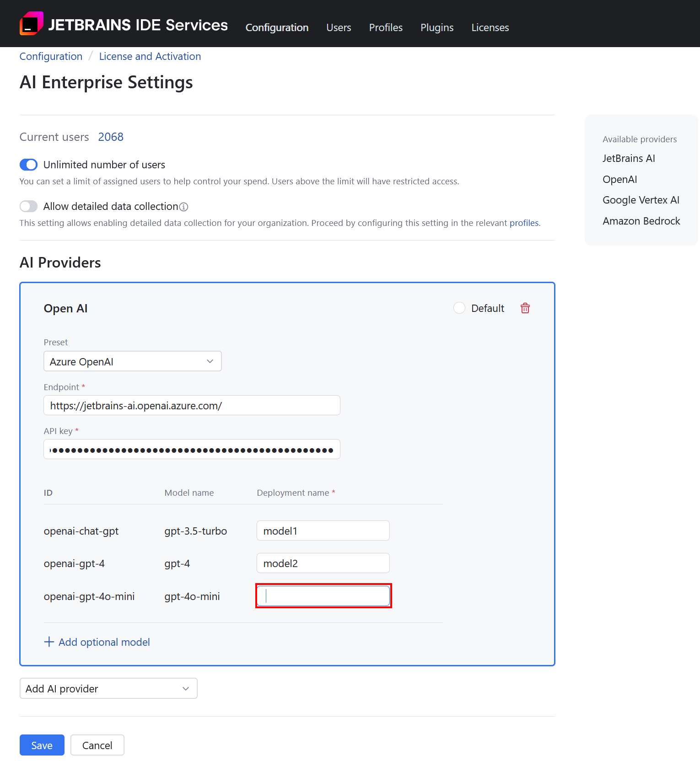Focus the gpt-4o-mini deployment name field
Screen dimensions: 700x761
[x=323, y=596]
